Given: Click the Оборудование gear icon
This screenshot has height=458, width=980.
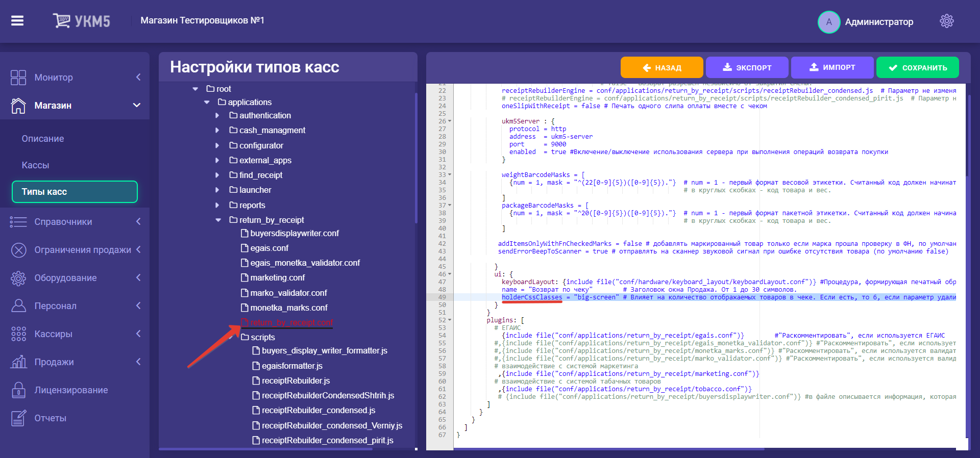Looking at the screenshot, I should (x=18, y=278).
